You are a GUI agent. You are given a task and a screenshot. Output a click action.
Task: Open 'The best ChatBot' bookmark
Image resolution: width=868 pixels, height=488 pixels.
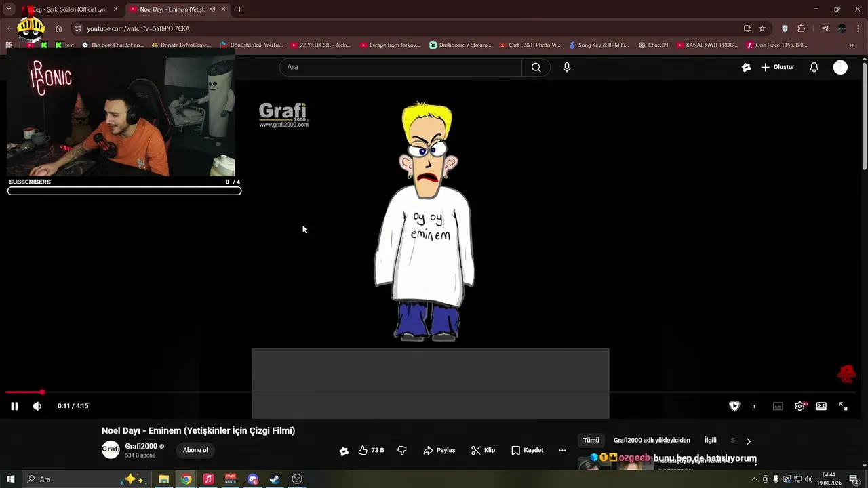click(113, 45)
